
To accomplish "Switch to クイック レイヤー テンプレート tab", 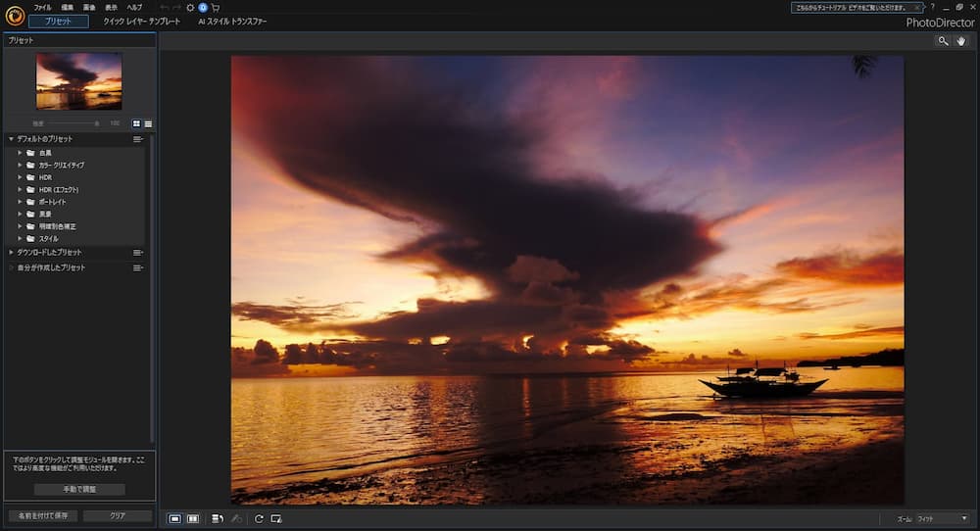I will pyautogui.click(x=142, y=22).
